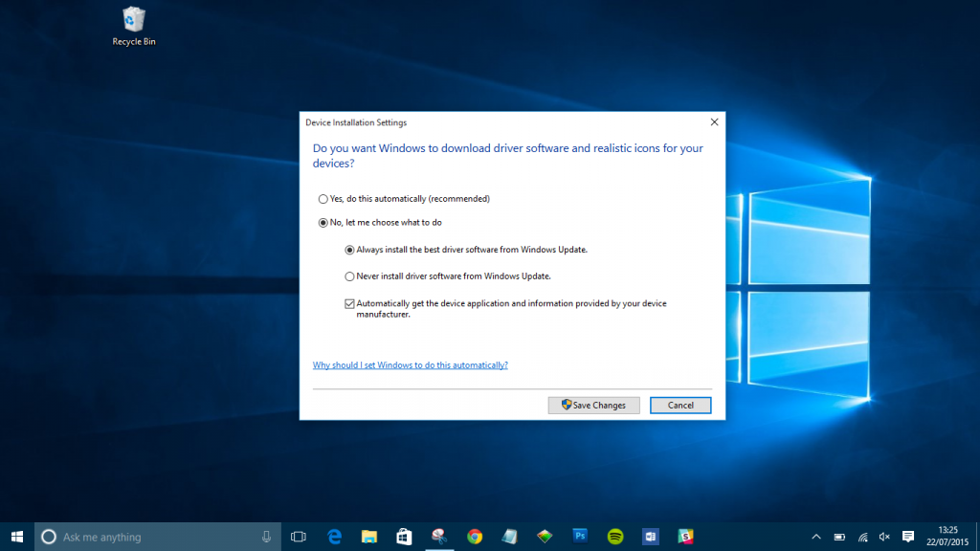Click inside the Ask me anything search box
Screen dimensions: 980x551
153,536
